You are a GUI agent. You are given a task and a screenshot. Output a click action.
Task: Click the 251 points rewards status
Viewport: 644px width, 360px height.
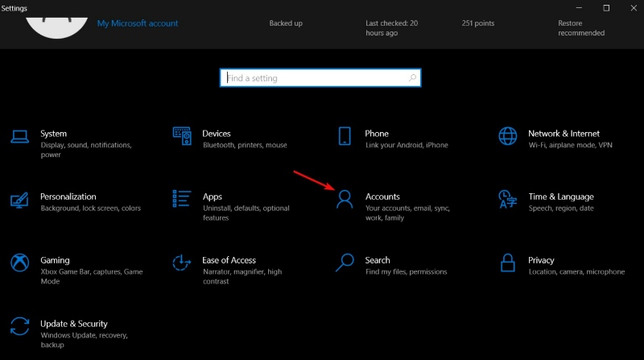477,23
